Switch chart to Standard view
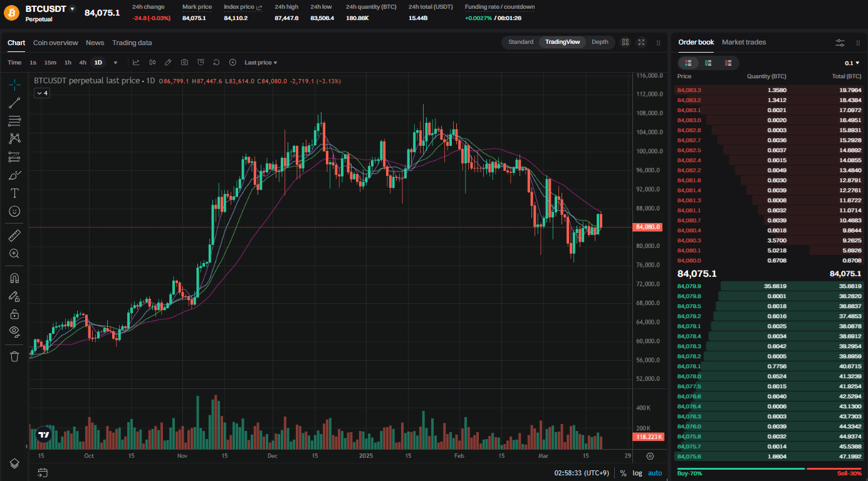Screen dimensions: 868x481 tap(521, 42)
